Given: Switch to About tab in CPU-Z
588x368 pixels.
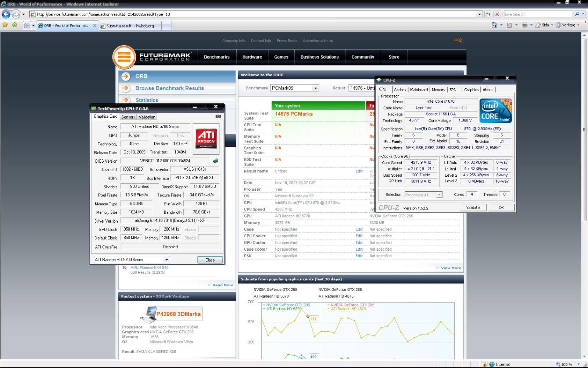Looking at the screenshot, I should (x=488, y=90).
